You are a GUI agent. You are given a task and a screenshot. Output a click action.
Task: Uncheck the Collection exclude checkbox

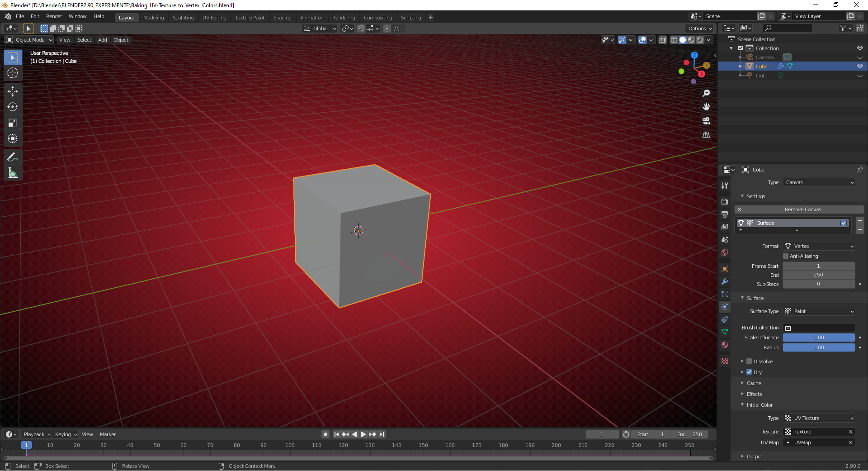coord(741,48)
